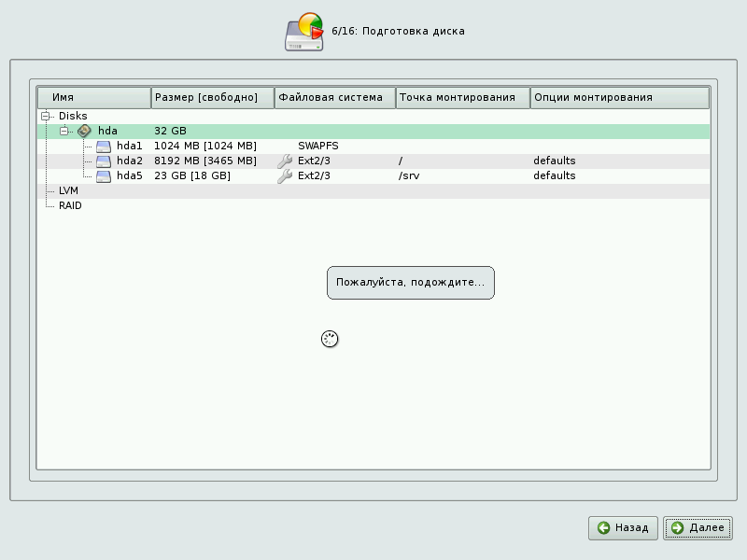Select the RAID tree item
This screenshot has height=560, width=747.
pos(70,205)
